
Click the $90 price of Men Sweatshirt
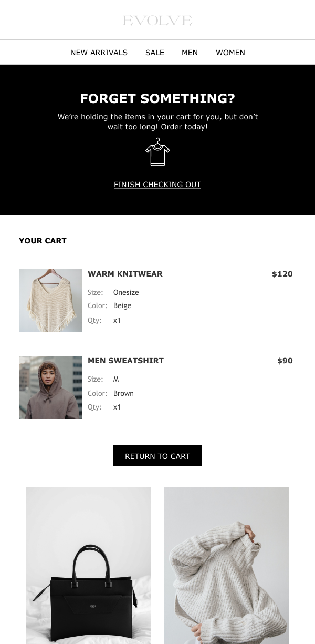(x=285, y=361)
